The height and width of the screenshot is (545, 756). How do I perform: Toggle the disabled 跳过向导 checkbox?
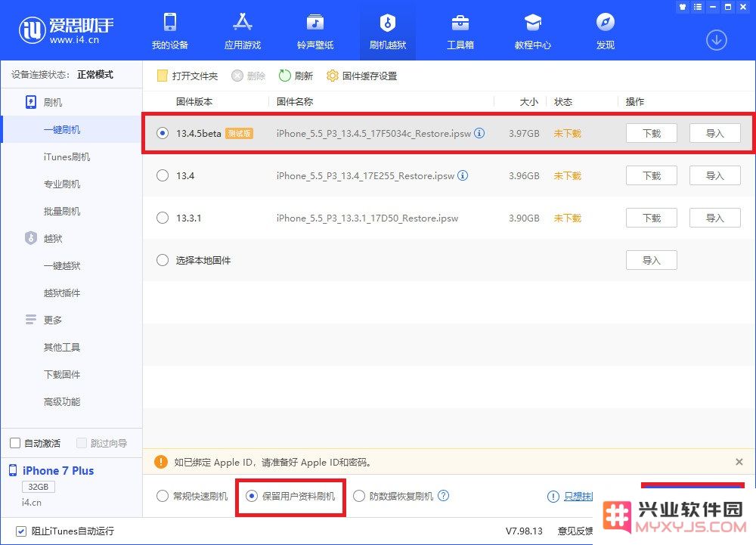pos(82,443)
